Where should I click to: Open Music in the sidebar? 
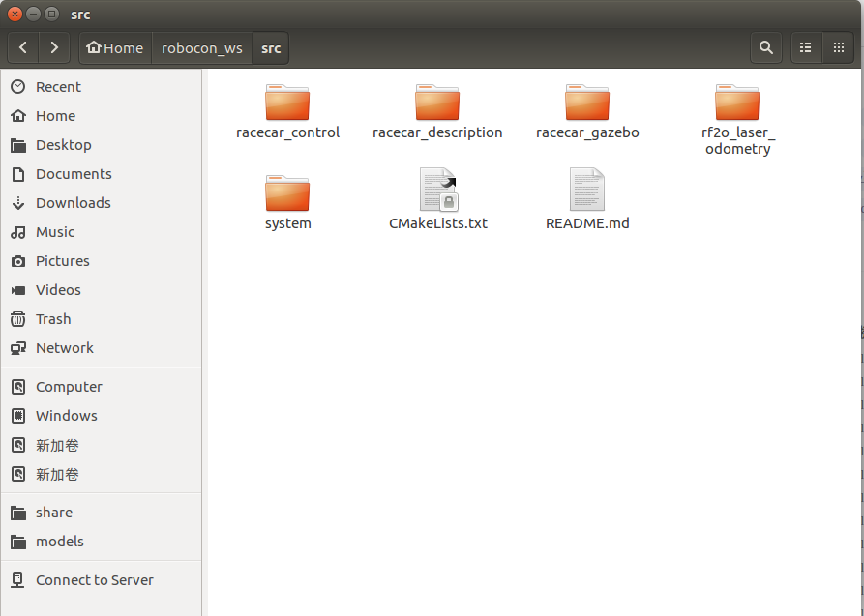click(x=102, y=232)
